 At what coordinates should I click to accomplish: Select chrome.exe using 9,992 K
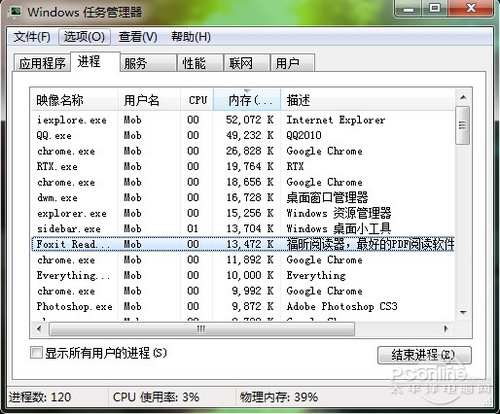click(x=243, y=291)
